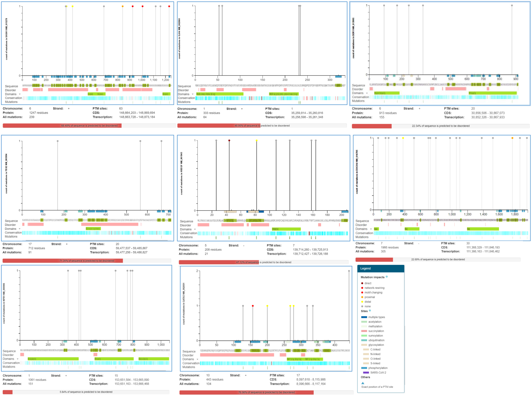Click NPR1 5.84% disordered progress bar

86,392
